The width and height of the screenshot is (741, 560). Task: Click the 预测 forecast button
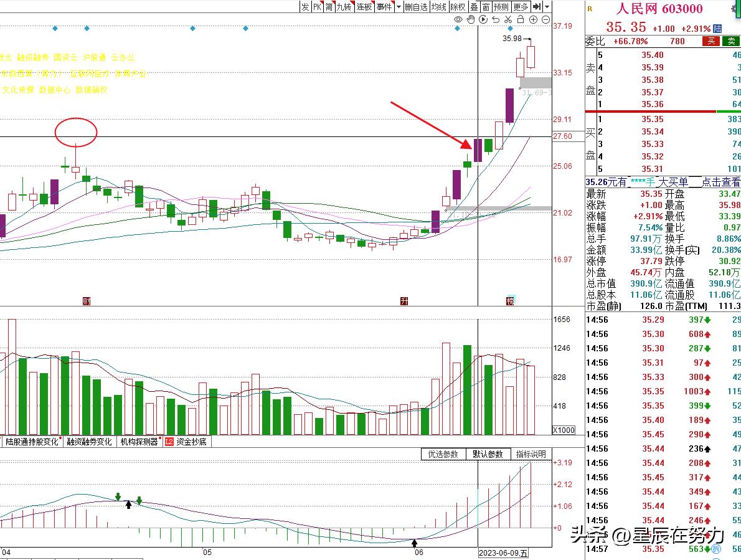(501, 7)
